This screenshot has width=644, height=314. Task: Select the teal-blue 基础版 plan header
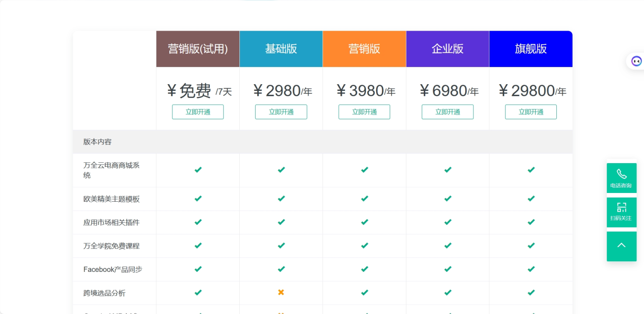[281, 49]
